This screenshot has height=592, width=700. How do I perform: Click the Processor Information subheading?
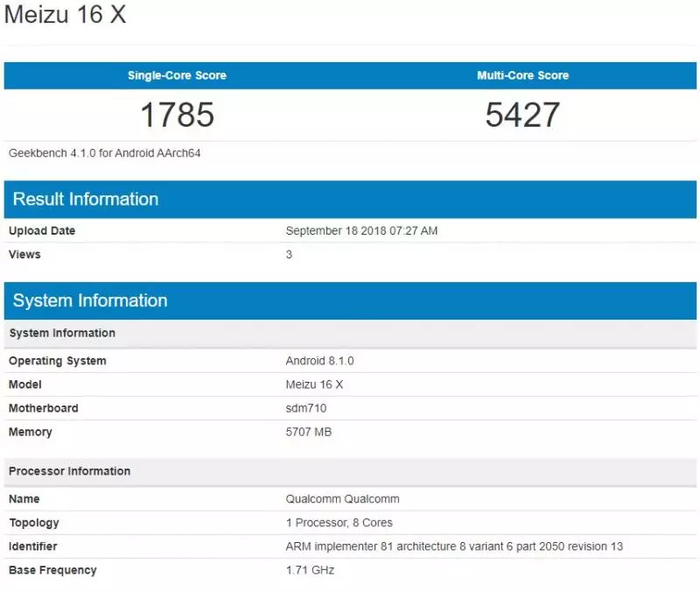click(x=350, y=471)
